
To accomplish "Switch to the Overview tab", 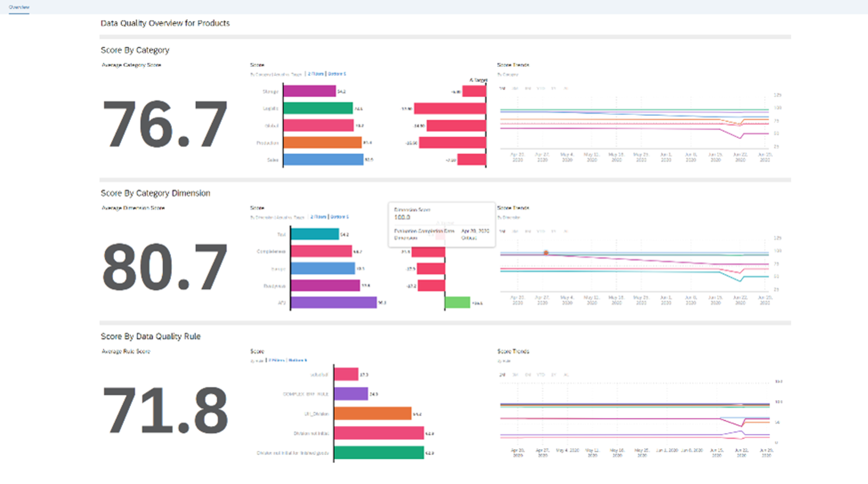I will click(19, 7).
